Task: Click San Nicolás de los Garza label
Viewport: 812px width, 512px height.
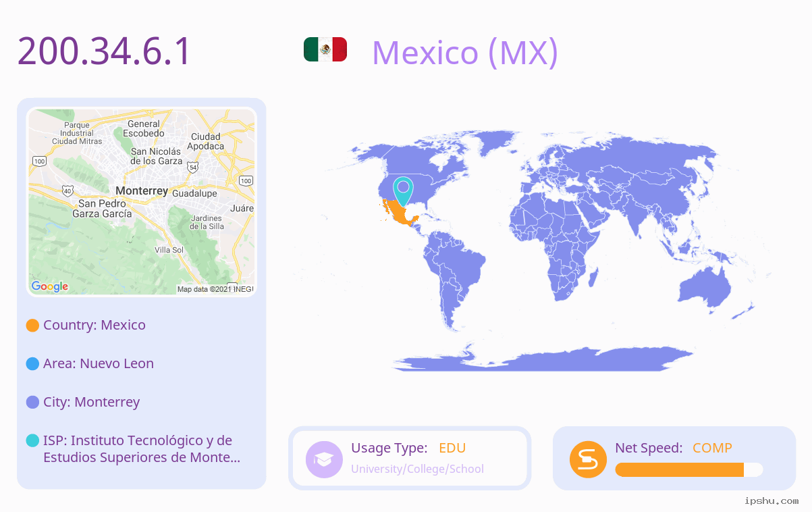Action: (157, 156)
